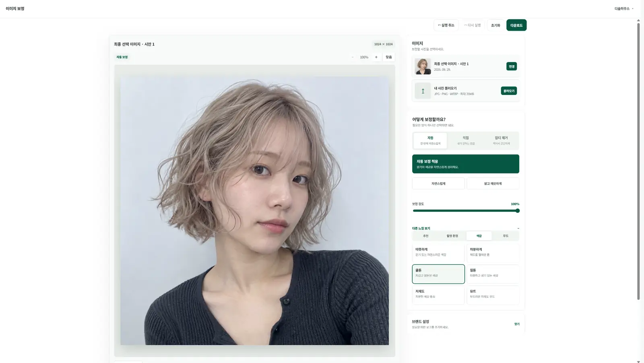Click the page vertical scrollbar
The width and height of the screenshot is (644, 363).
pos(638,161)
